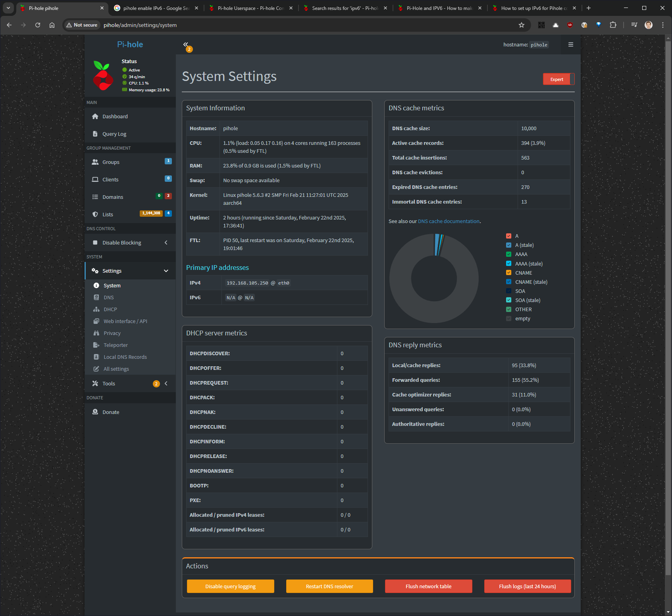Open the DNS cache documentation link

tap(449, 221)
